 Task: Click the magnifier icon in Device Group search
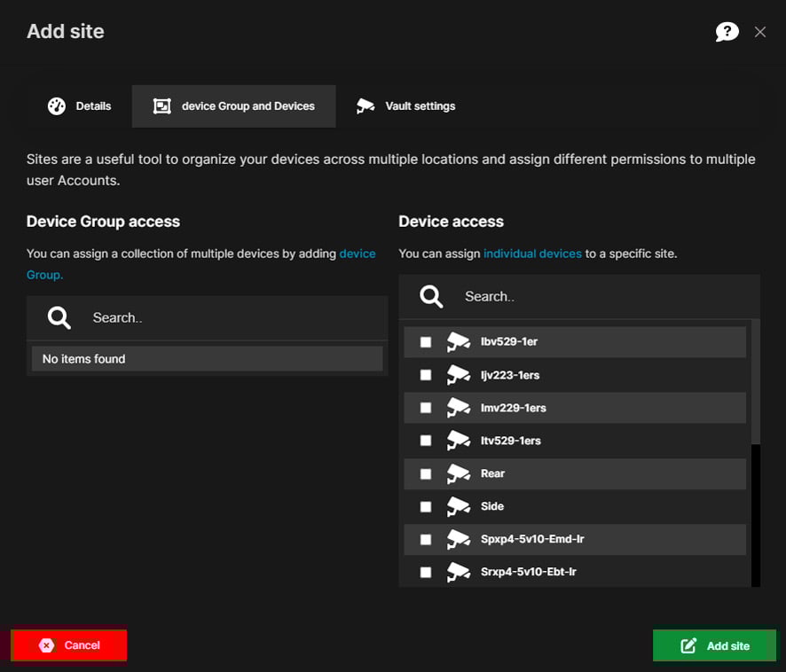point(59,317)
